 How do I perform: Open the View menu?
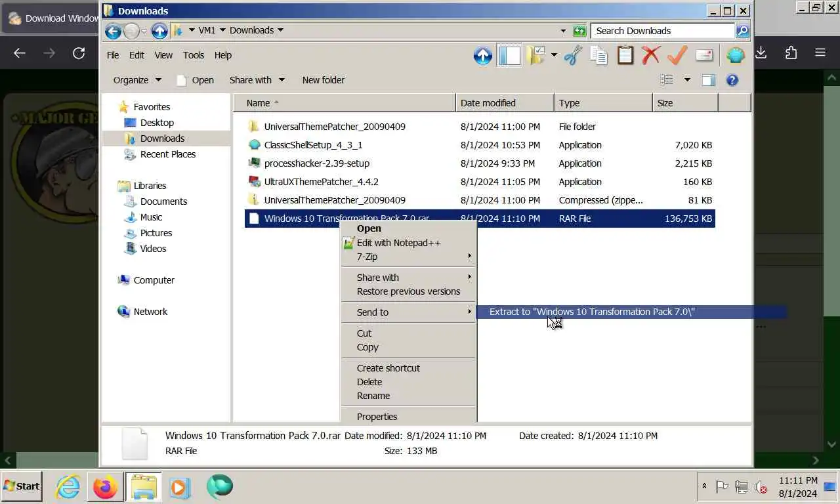163,55
